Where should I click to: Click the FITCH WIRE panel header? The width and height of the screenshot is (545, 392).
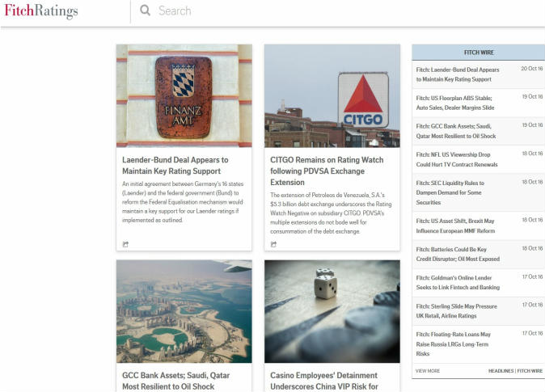point(479,53)
